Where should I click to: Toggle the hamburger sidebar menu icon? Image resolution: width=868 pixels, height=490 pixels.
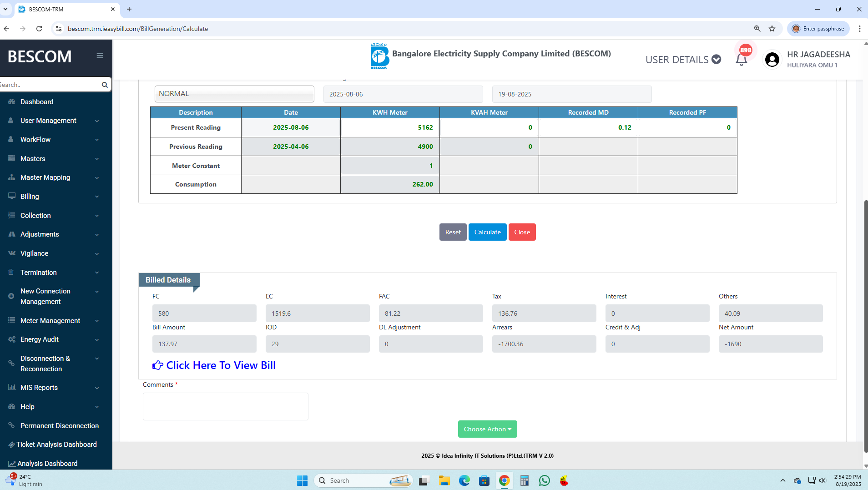point(100,56)
